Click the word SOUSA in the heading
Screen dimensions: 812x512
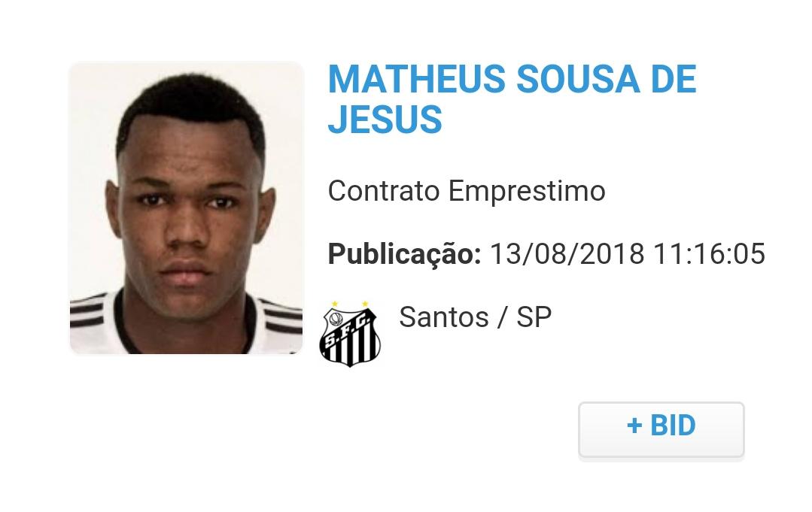tap(578, 80)
